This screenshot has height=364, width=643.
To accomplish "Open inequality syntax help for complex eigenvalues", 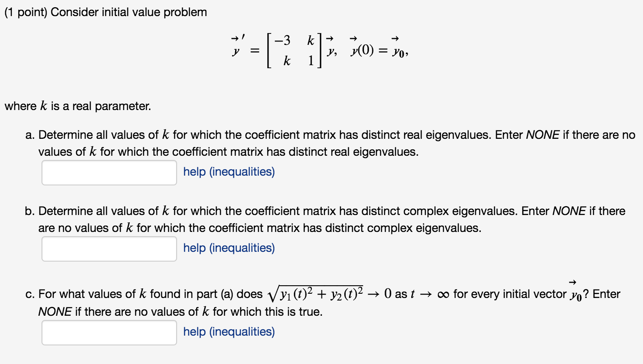I will (x=228, y=248).
